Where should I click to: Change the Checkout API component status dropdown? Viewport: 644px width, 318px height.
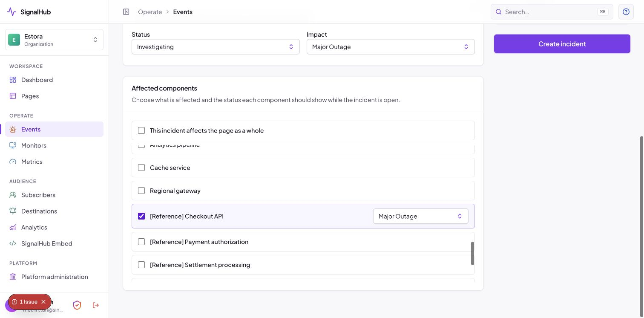[x=421, y=216]
